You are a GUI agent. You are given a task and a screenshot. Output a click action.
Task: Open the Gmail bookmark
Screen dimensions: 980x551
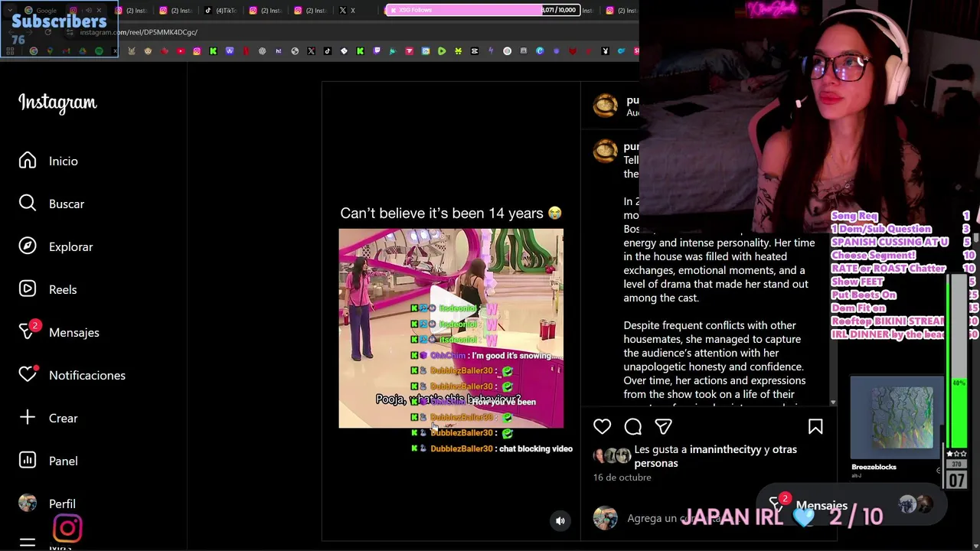click(66, 51)
